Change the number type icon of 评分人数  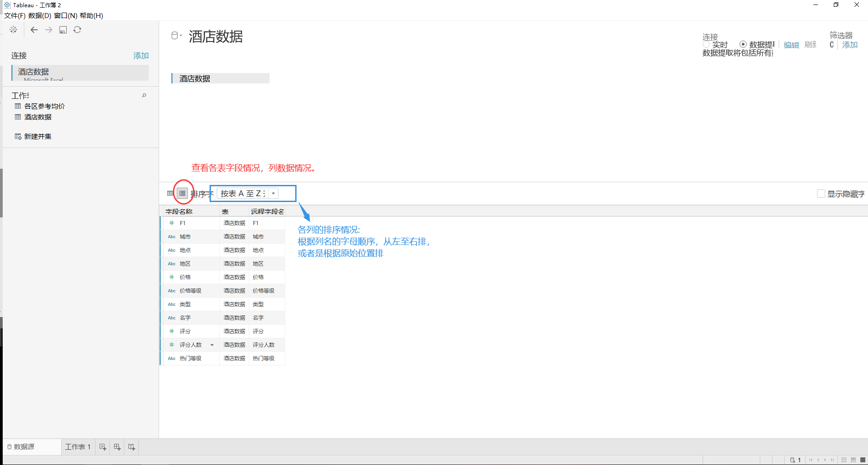[172, 345]
